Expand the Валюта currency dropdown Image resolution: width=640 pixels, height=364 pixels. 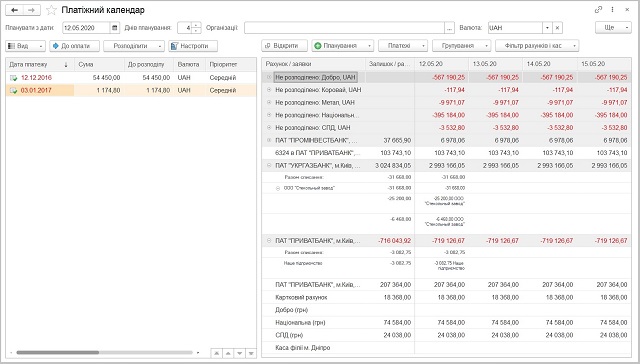547,28
